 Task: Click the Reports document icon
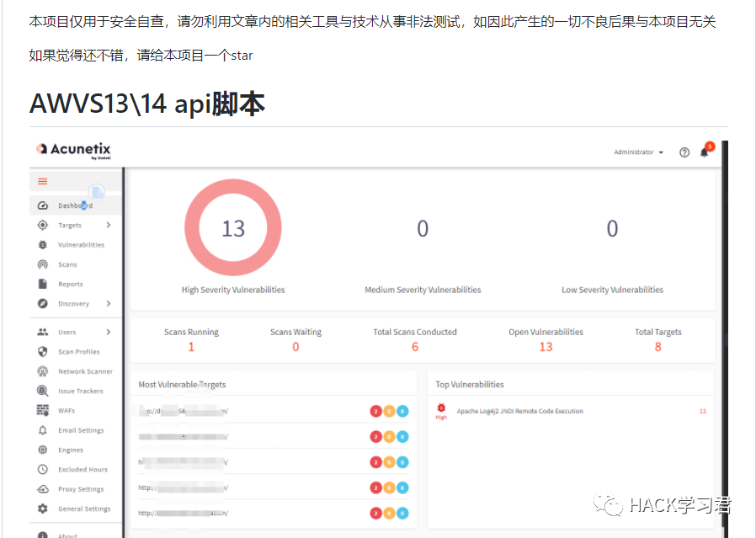(x=42, y=284)
